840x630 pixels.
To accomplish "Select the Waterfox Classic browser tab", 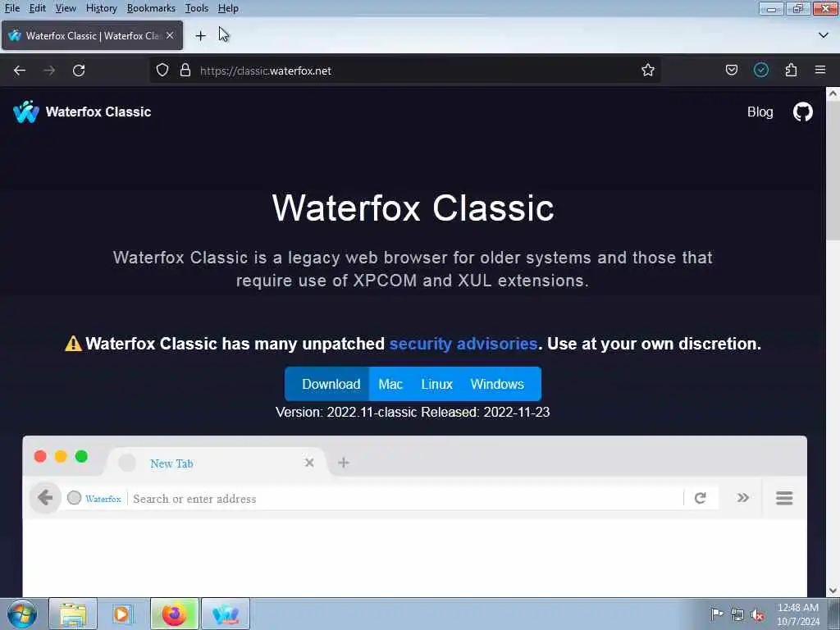I will (x=92, y=35).
